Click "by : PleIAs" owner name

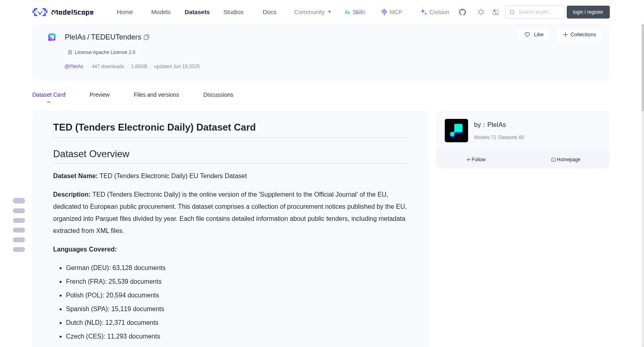coord(490,125)
